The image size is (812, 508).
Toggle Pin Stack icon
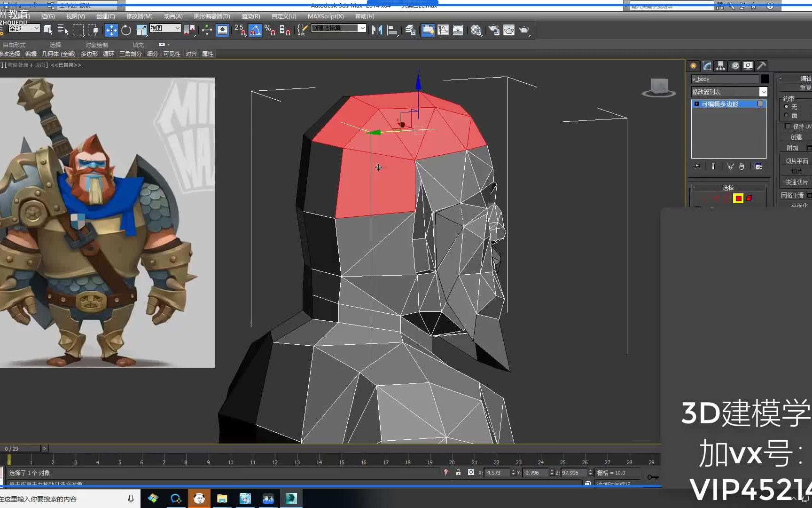[x=697, y=167]
